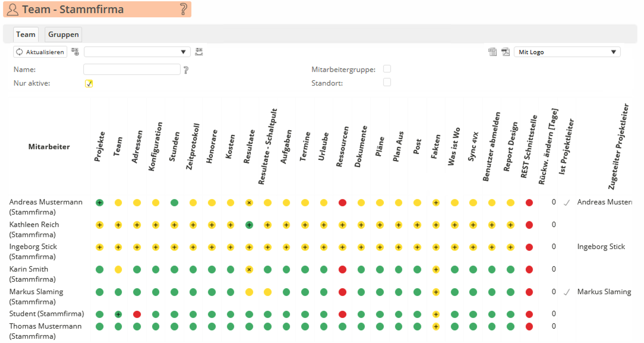Click the print icon left of PDF export
Viewport: 644px width, 343px height.
pos(492,52)
